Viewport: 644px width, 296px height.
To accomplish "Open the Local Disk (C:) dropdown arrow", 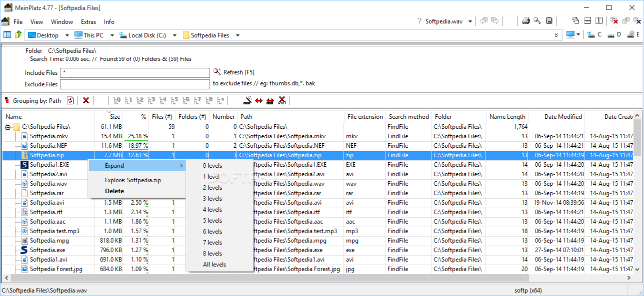I will 174,35.
